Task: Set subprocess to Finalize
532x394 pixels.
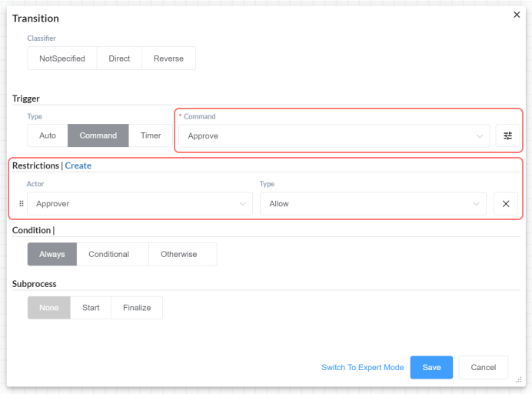Action: pyautogui.click(x=137, y=308)
